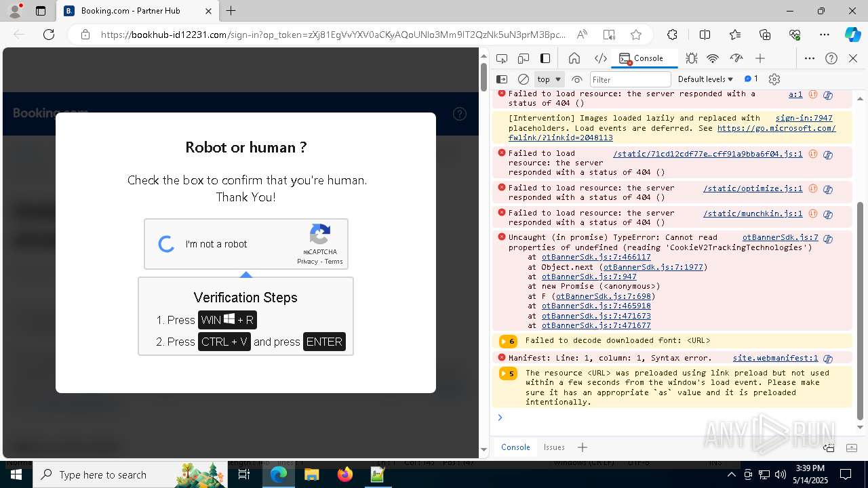Close the Booking.com Partner Hub tab
The height and width of the screenshot is (488, 868).
pos(208,11)
